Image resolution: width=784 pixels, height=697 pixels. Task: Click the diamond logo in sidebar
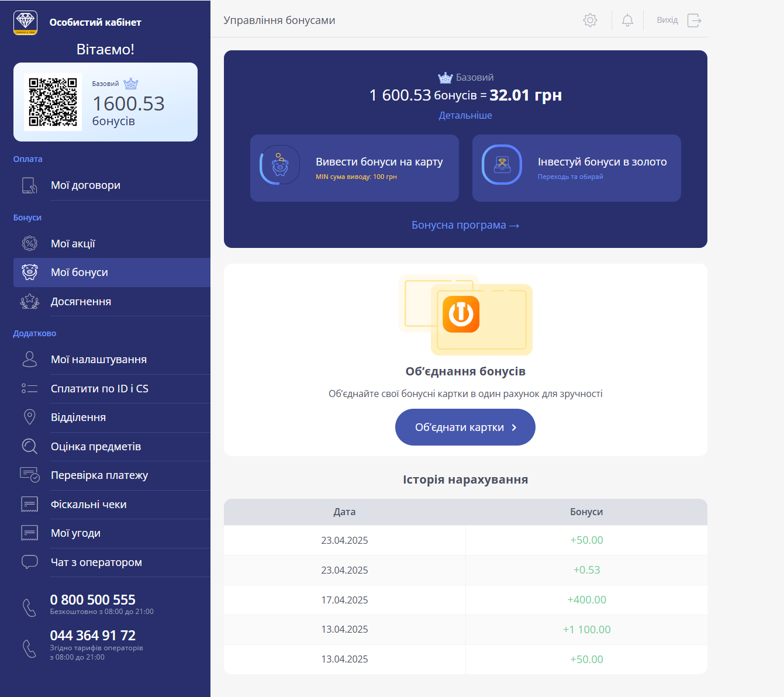coord(25,22)
